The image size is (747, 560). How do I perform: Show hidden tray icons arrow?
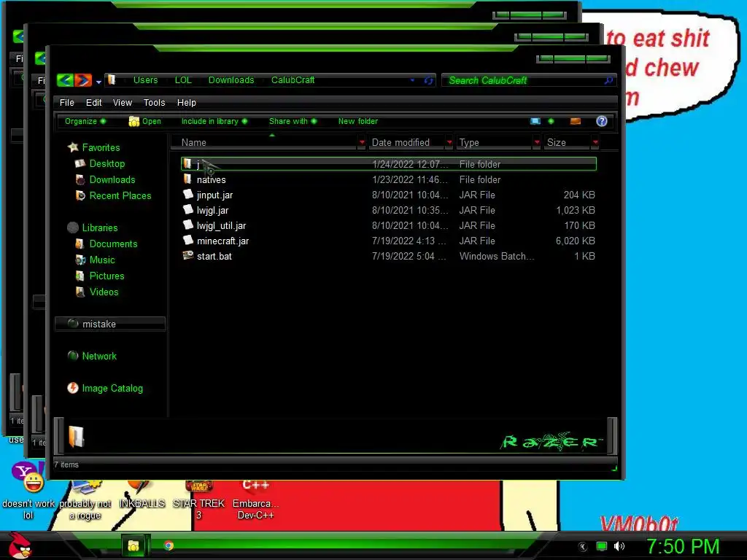[583, 547]
